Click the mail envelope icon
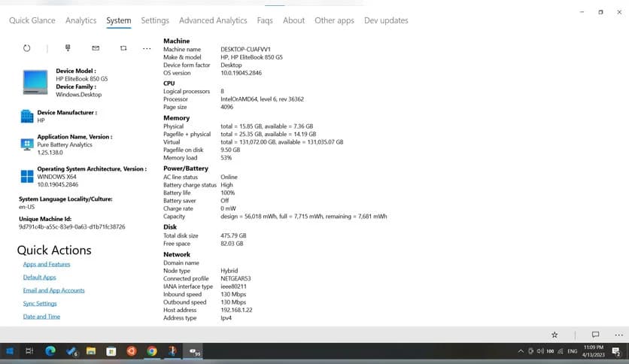629x364 pixels. [96, 47]
